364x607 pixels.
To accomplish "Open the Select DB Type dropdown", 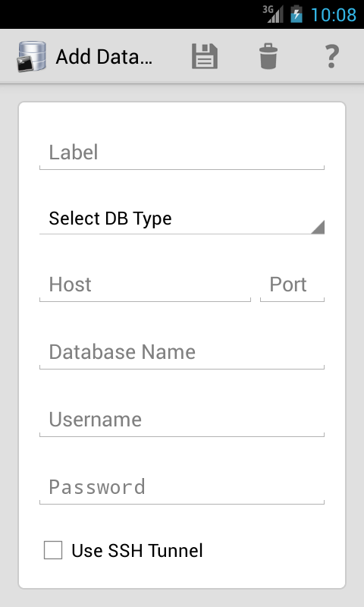I will (x=182, y=219).
